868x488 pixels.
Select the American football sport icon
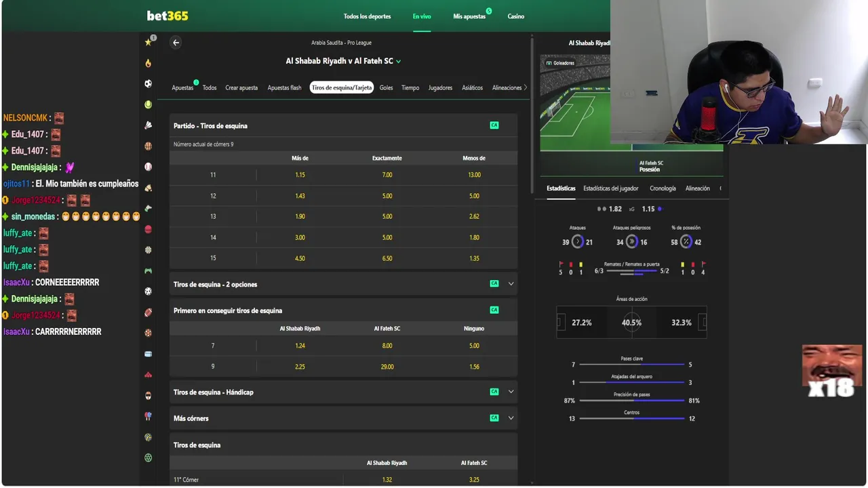point(148,312)
